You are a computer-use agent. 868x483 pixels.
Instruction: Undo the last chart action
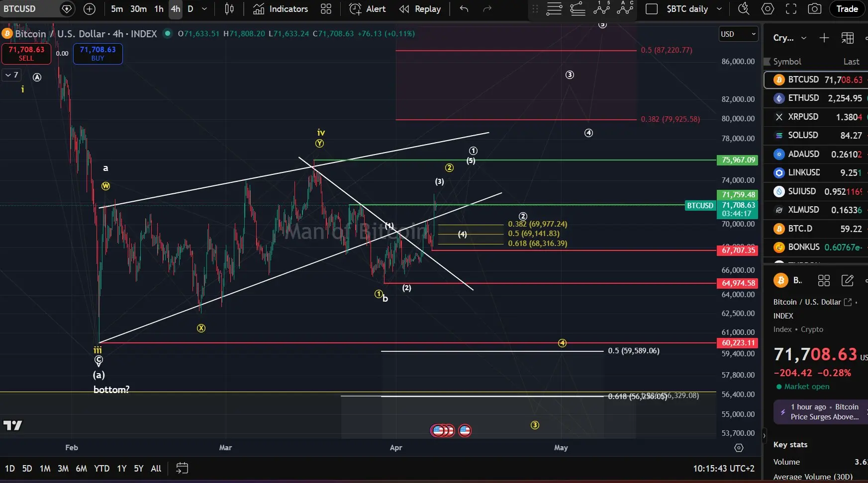tap(464, 9)
